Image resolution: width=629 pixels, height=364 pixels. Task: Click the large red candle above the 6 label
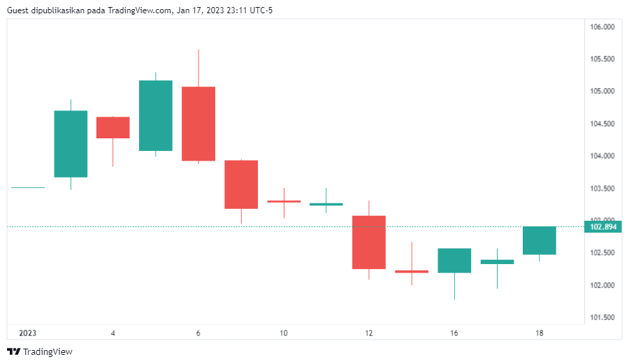(198, 124)
